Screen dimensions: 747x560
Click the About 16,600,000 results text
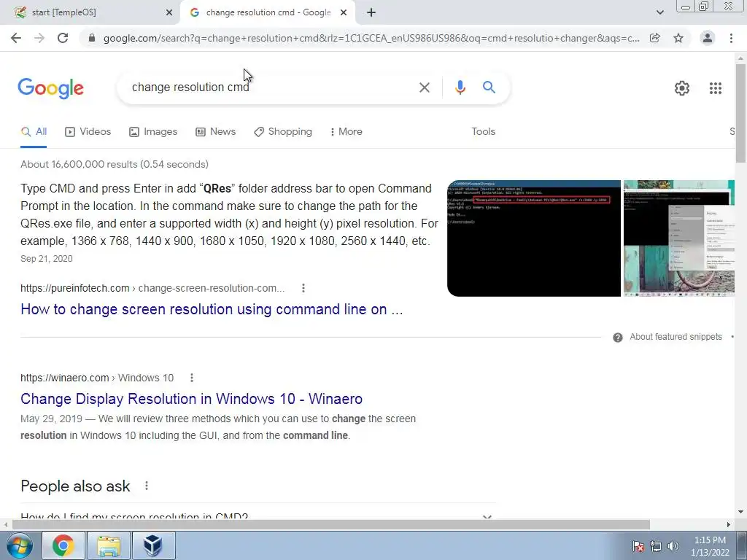point(115,164)
